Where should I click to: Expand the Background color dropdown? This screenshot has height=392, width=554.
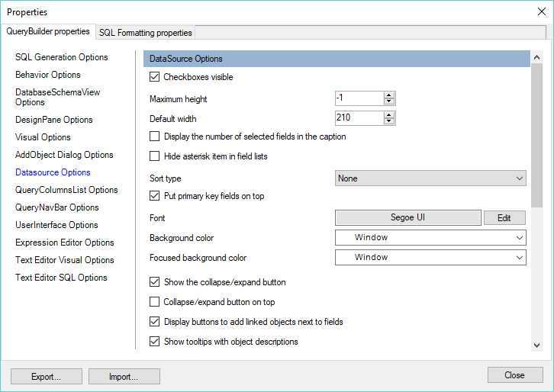tap(430, 238)
